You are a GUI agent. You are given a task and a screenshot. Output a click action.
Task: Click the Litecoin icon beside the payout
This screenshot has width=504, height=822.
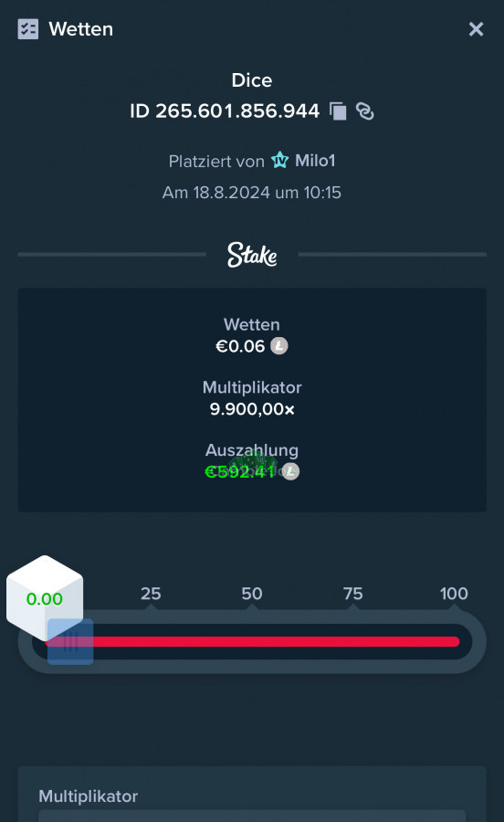290,471
